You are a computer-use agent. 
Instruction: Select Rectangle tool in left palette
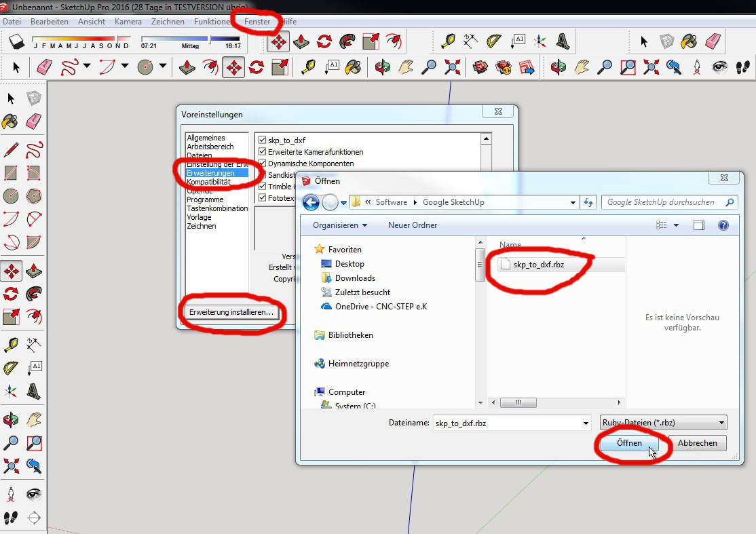[x=11, y=173]
